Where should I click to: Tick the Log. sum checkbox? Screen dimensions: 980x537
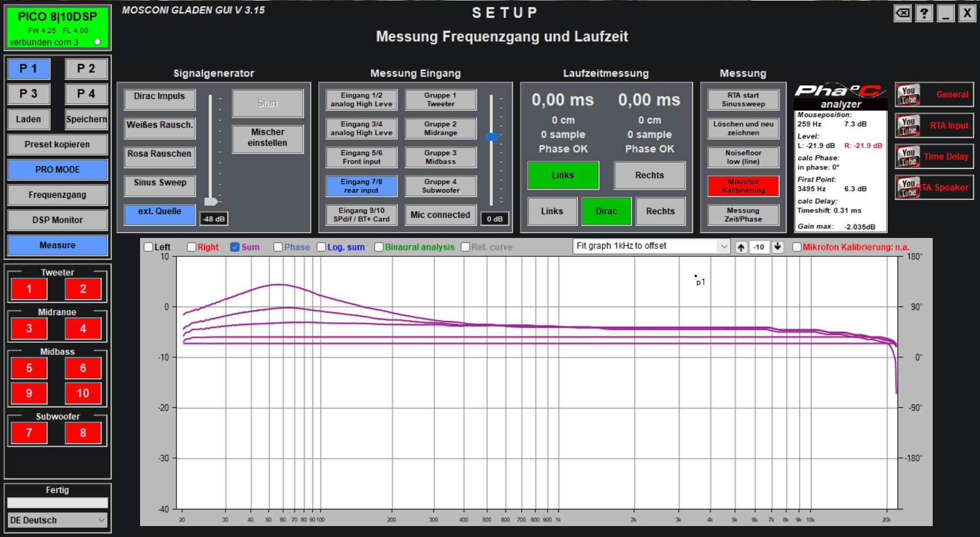(x=321, y=247)
